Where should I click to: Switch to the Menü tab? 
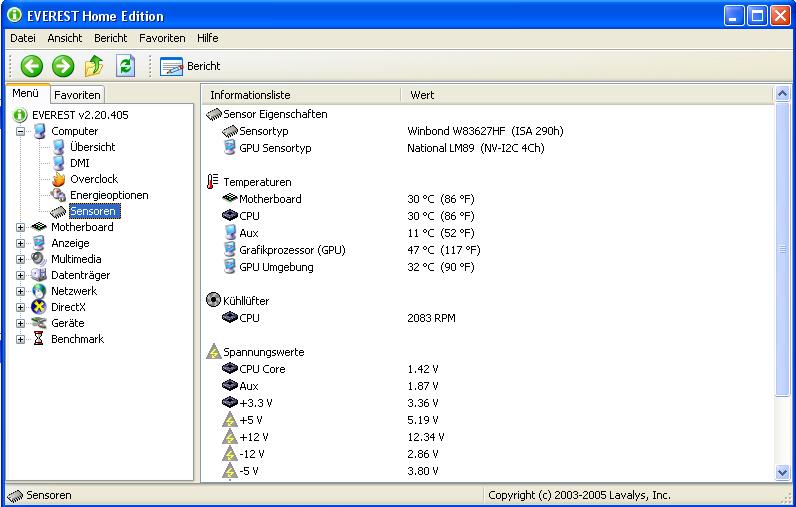[26, 93]
